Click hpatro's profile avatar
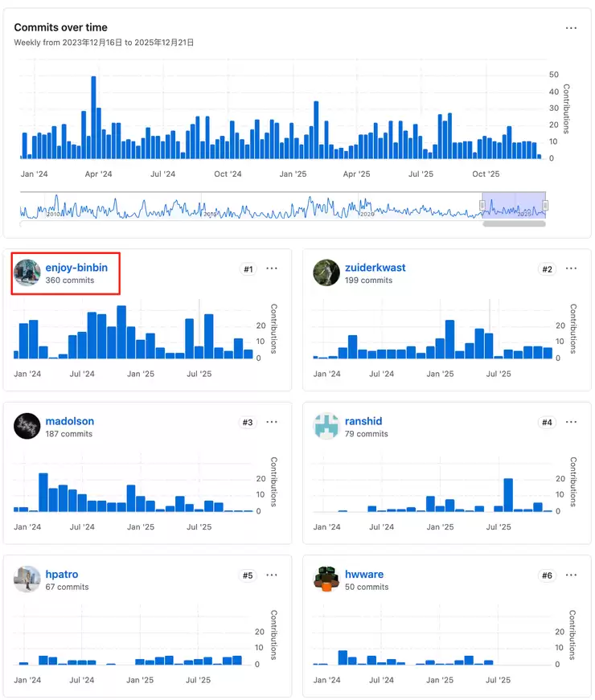595x700 pixels. point(27,579)
